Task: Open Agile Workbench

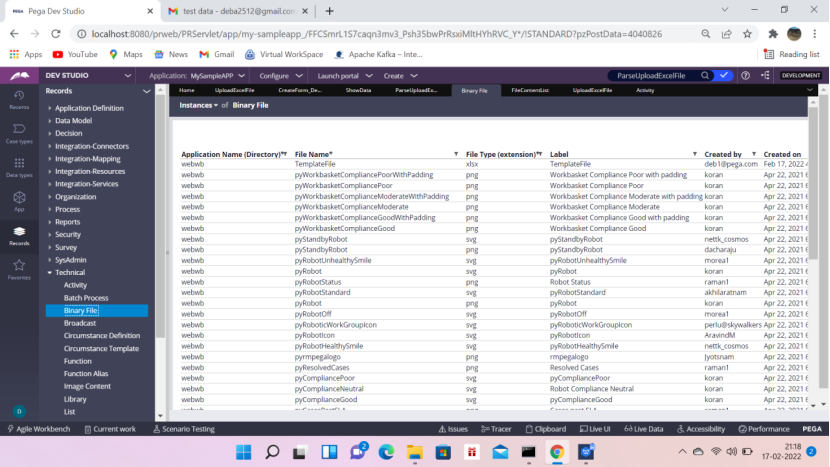Action: 39,429
